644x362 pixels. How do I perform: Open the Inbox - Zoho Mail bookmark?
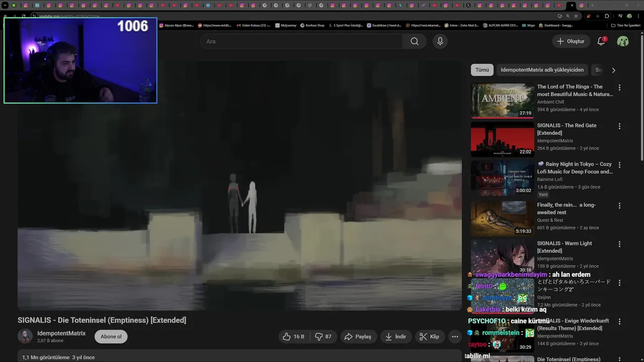[461, 25]
